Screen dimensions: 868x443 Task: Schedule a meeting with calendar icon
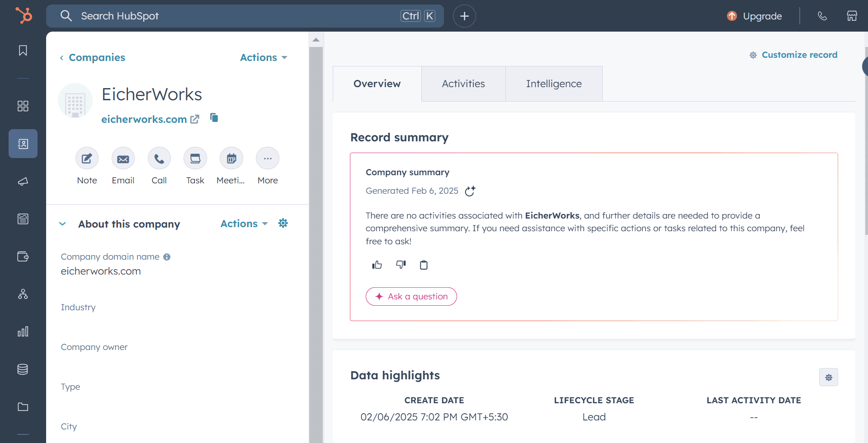tap(231, 159)
